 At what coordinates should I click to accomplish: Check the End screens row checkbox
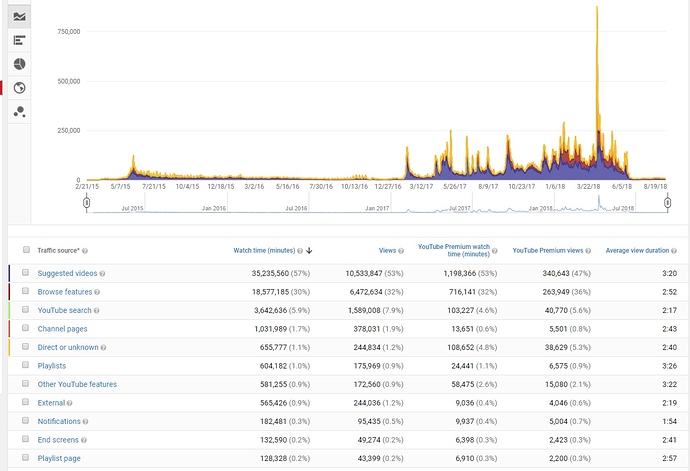26,439
